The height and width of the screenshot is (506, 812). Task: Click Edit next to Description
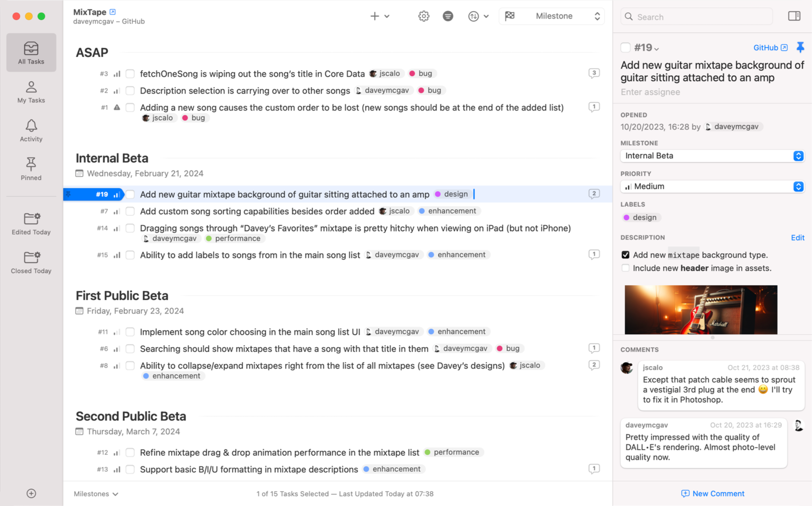pos(798,238)
